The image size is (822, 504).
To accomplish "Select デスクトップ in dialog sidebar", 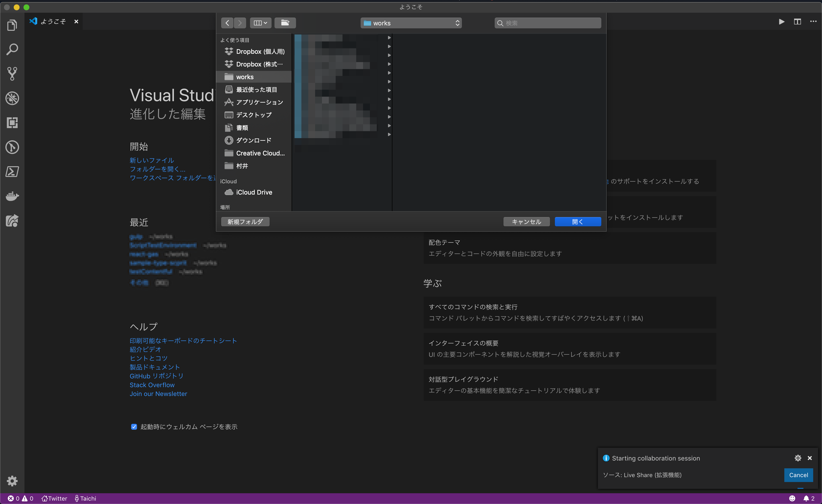I will click(x=254, y=115).
